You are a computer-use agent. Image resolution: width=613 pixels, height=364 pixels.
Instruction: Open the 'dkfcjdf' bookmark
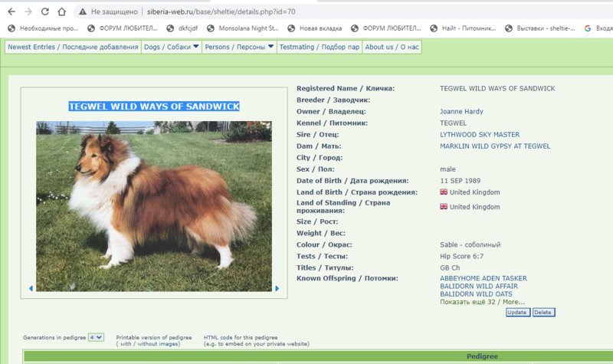coord(182,28)
